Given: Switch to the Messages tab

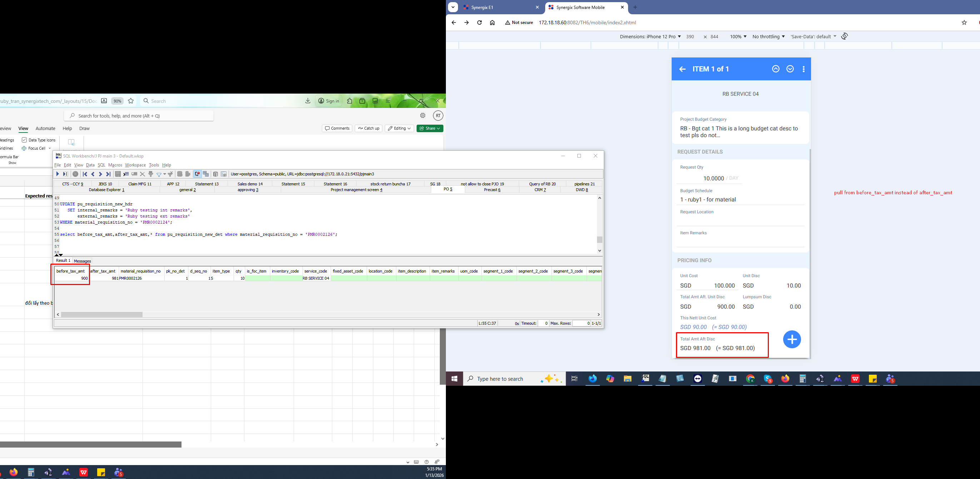Looking at the screenshot, I should coord(82,261).
